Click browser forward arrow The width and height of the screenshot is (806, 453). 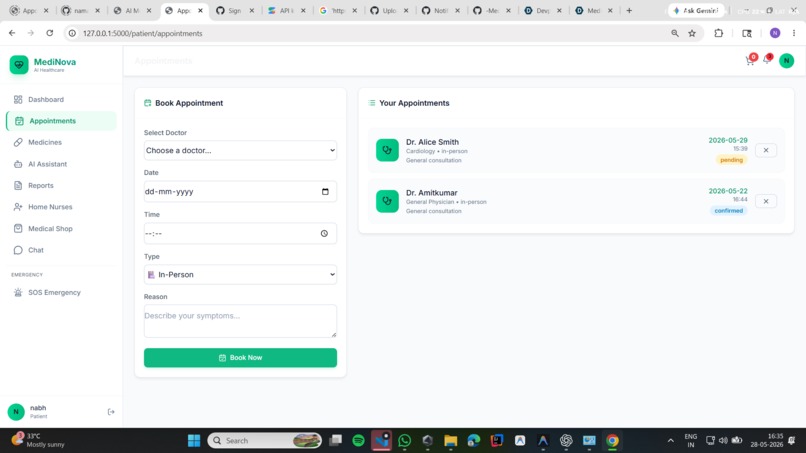click(30, 33)
